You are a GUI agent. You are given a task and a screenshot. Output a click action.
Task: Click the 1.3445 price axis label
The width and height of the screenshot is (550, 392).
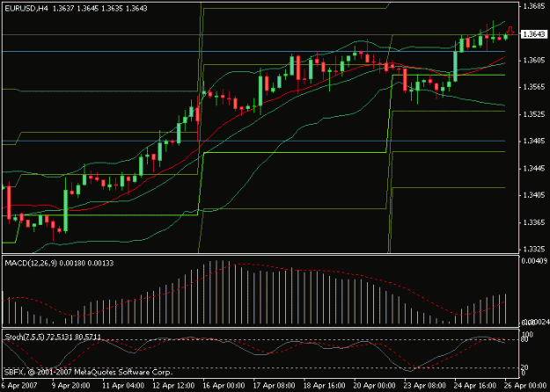(534, 169)
